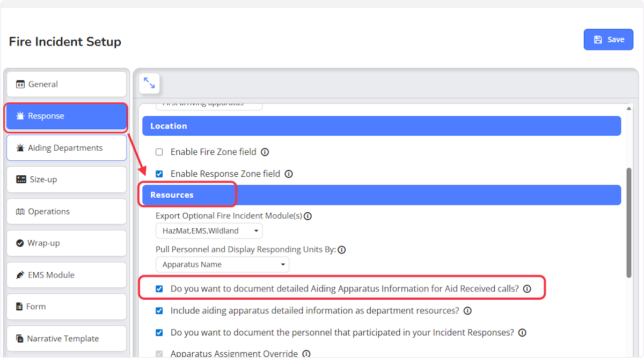644x358 pixels.
Task: Click info icon beside Apparatus Assignment Override
Action: point(306,354)
